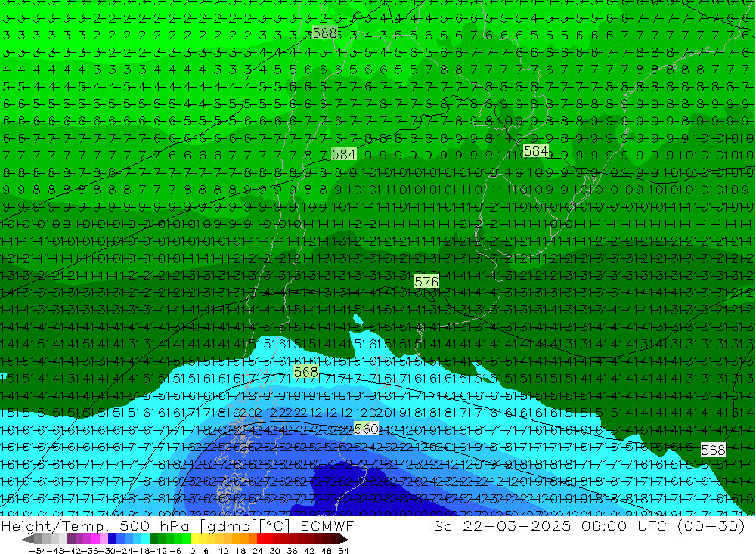This screenshot has width=756, height=554.
Task: Click the '0' legend tick label
Action: pyautogui.click(x=192, y=551)
